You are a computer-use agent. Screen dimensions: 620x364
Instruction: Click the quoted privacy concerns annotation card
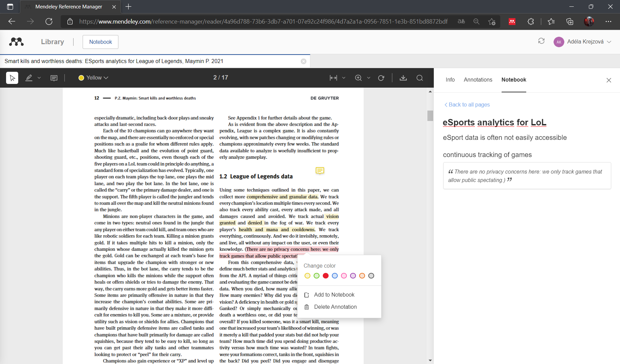tap(527, 176)
